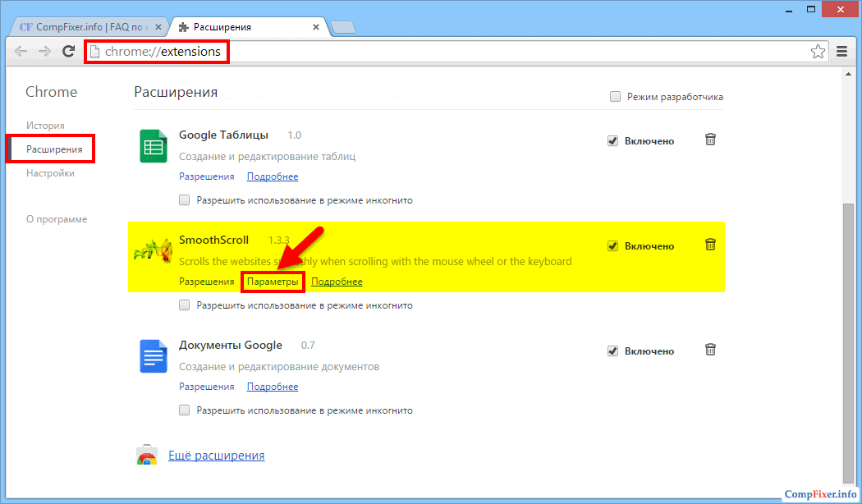Follow the Ещё расширения link

point(216,456)
